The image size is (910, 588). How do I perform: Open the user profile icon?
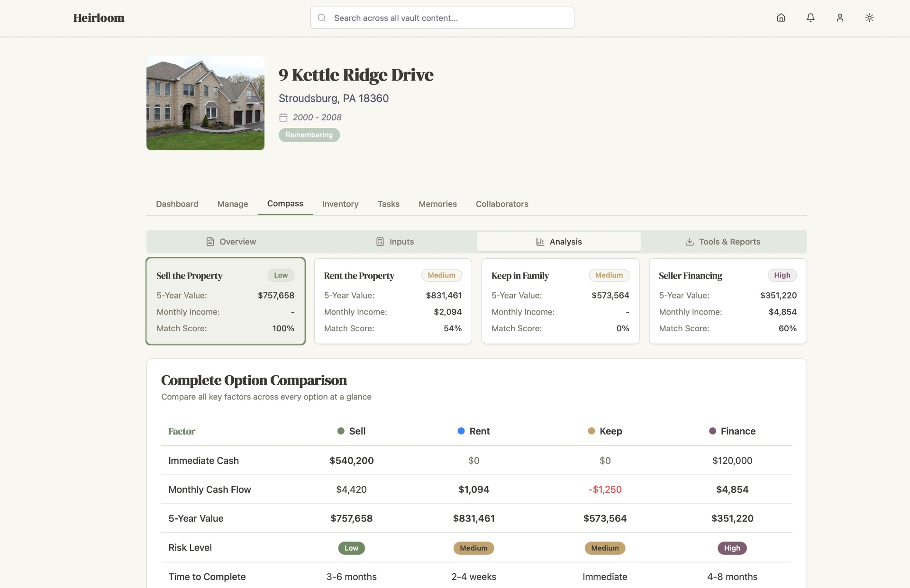point(840,18)
